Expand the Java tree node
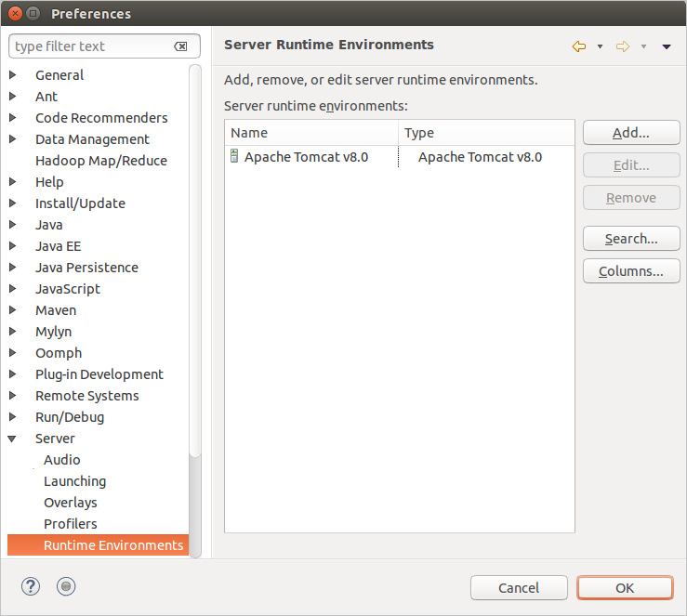 click(x=13, y=225)
